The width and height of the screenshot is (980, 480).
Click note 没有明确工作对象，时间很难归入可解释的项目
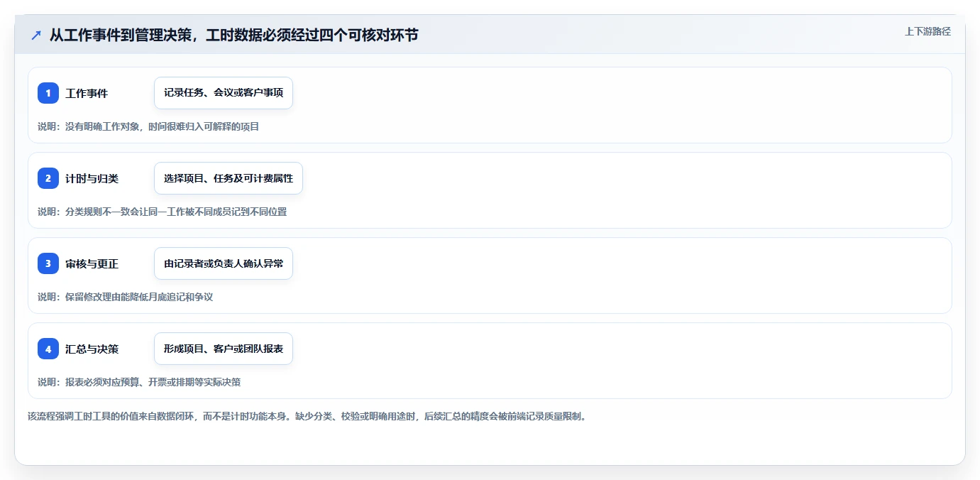148,126
